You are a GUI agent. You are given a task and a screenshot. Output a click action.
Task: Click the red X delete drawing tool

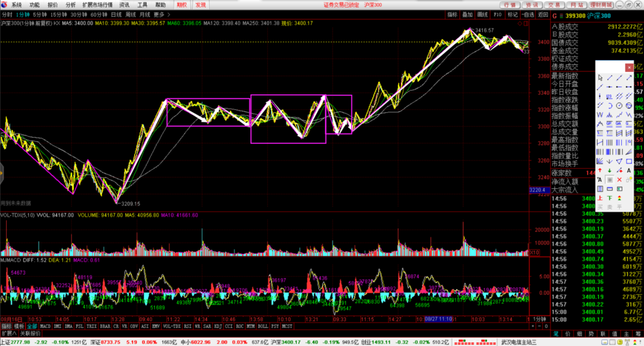pyautogui.click(x=618, y=179)
